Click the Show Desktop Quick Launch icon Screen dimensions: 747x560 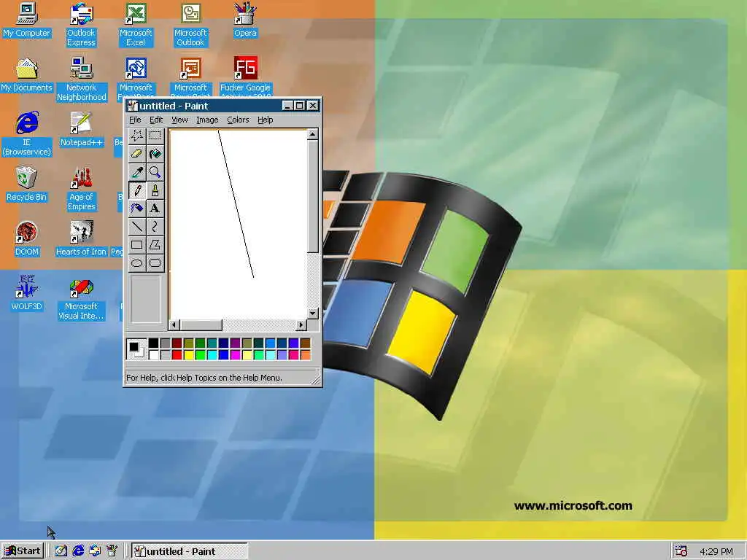(61, 551)
